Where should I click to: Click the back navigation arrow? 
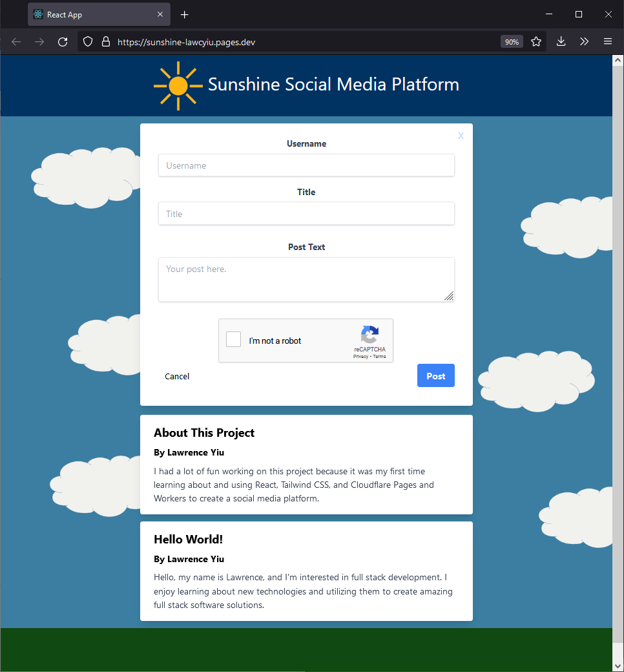point(16,41)
